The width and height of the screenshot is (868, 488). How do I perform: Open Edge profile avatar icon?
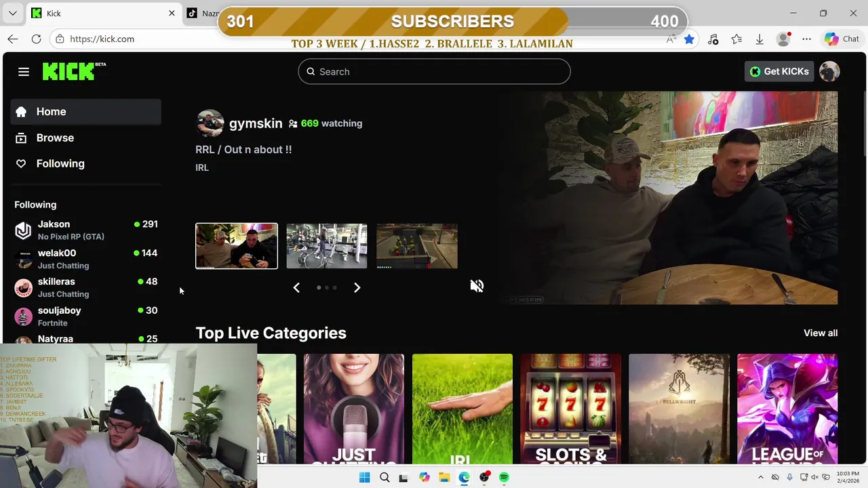point(783,39)
